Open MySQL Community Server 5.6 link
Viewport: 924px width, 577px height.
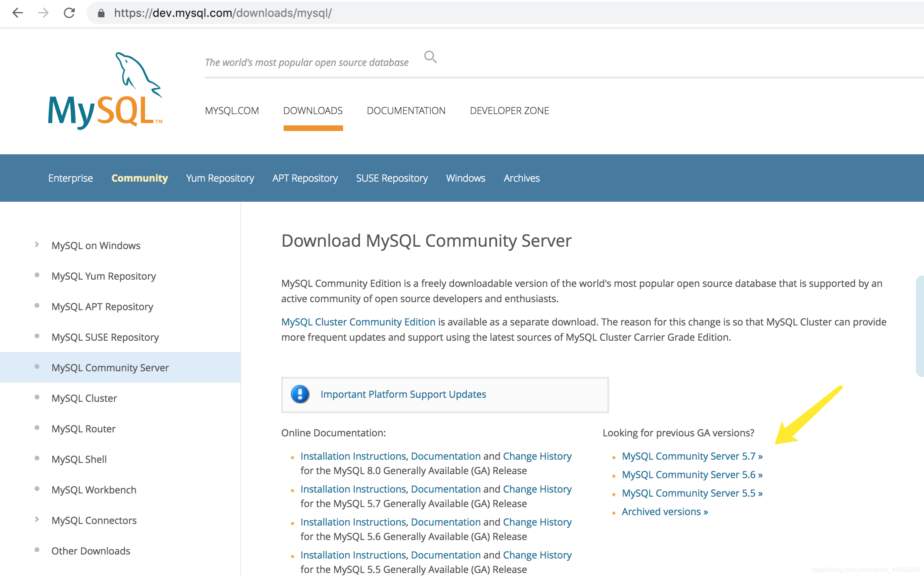click(692, 475)
